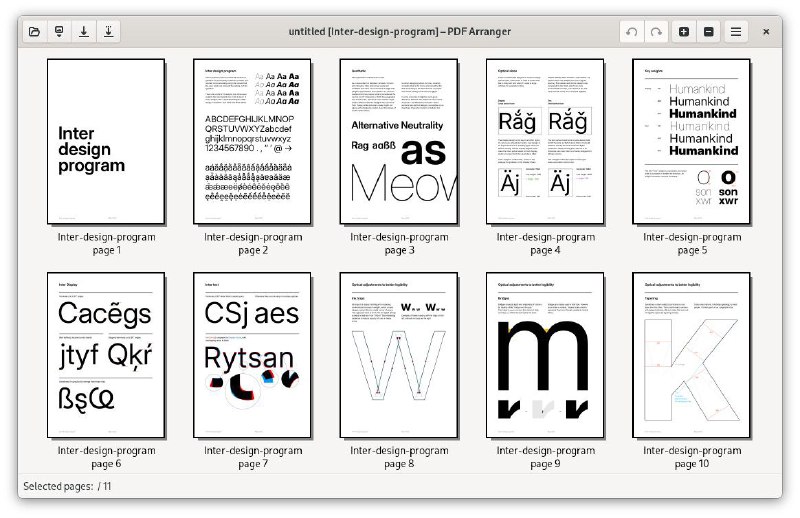This screenshot has height=518, width=800.
Task: Zoom out with the minus icon
Action: (x=709, y=32)
